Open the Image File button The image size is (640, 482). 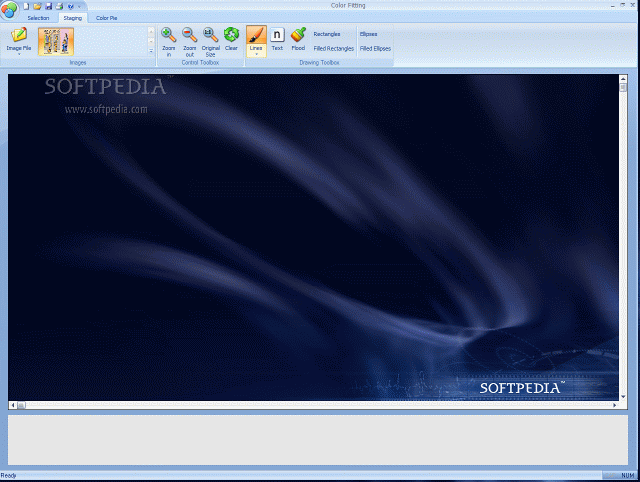coord(19,39)
